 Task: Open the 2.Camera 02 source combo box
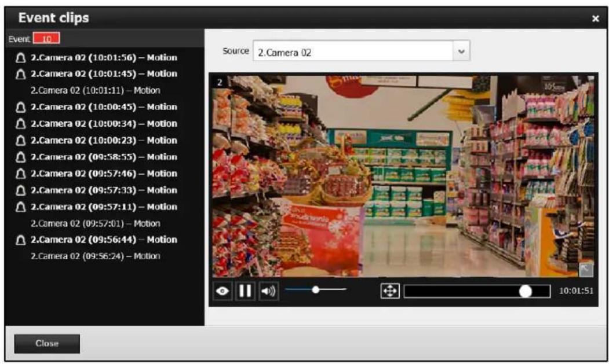(x=361, y=51)
